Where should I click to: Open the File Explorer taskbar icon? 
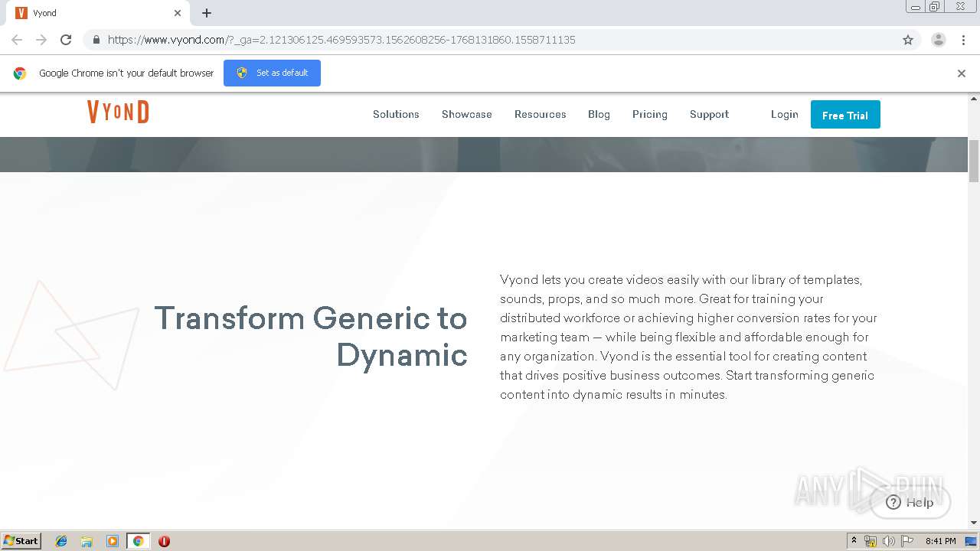(87, 541)
